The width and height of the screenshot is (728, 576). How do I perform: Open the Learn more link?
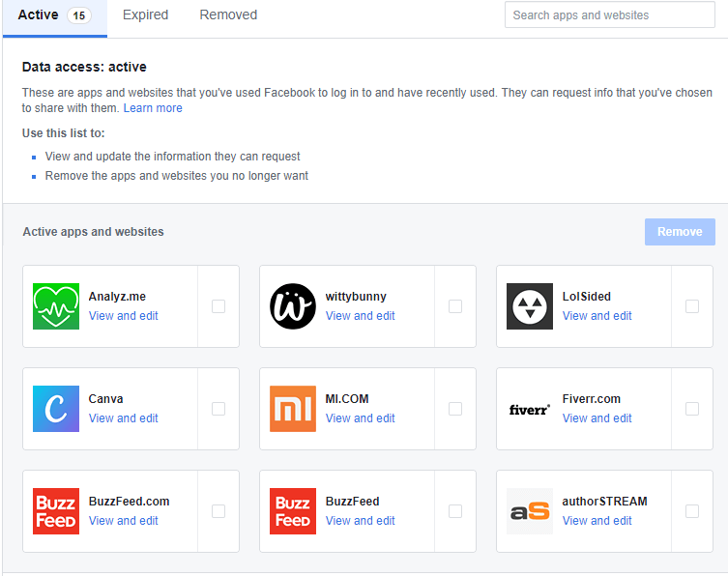coord(153,108)
